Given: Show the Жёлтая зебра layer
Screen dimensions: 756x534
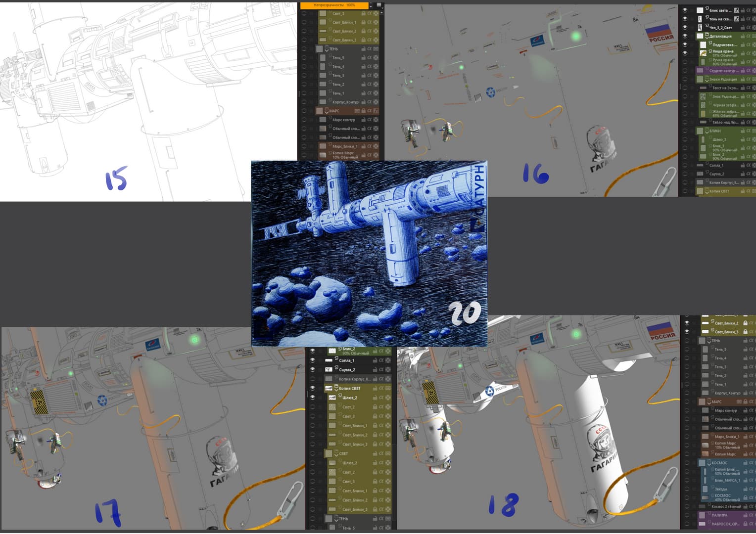Looking at the screenshot, I should click(685, 114).
